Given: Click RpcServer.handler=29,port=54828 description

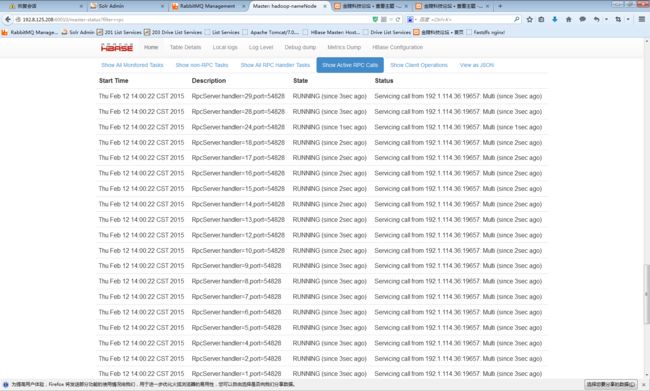Looking at the screenshot, I should pos(238,96).
